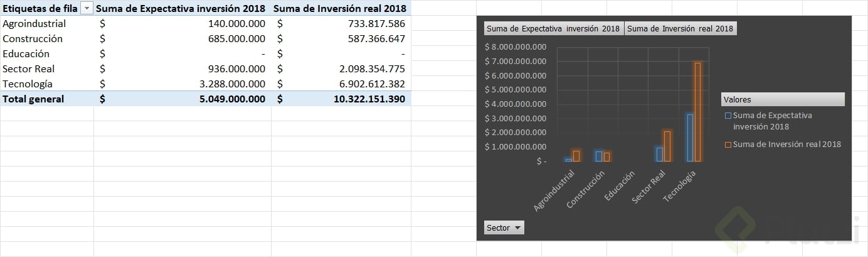Select the Construcción row label cell
868x257 pixels.
[x=33, y=39]
